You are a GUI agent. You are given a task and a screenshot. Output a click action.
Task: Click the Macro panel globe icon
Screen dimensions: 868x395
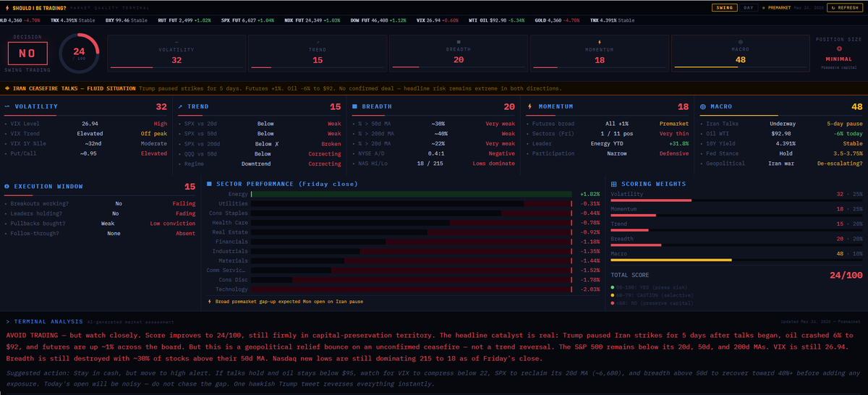[703, 106]
